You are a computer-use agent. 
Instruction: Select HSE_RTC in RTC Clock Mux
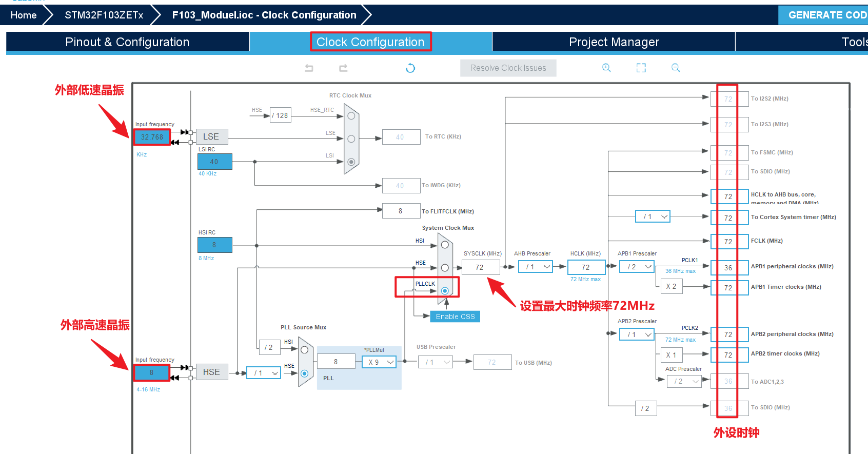tap(351, 116)
